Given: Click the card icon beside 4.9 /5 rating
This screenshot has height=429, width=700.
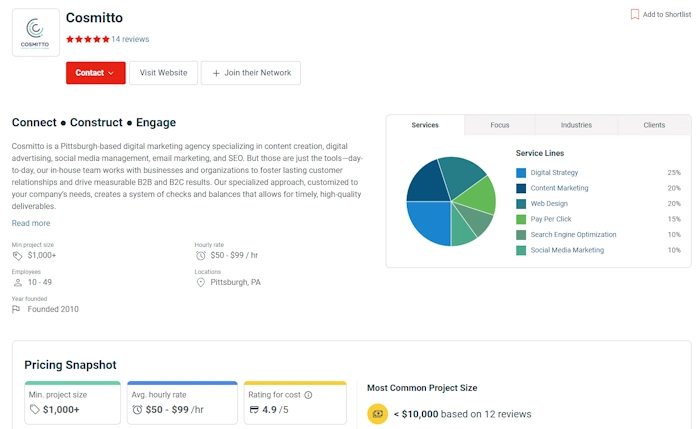Looking at the screenshot, I should pyautogui.click(x=254, y=409).
